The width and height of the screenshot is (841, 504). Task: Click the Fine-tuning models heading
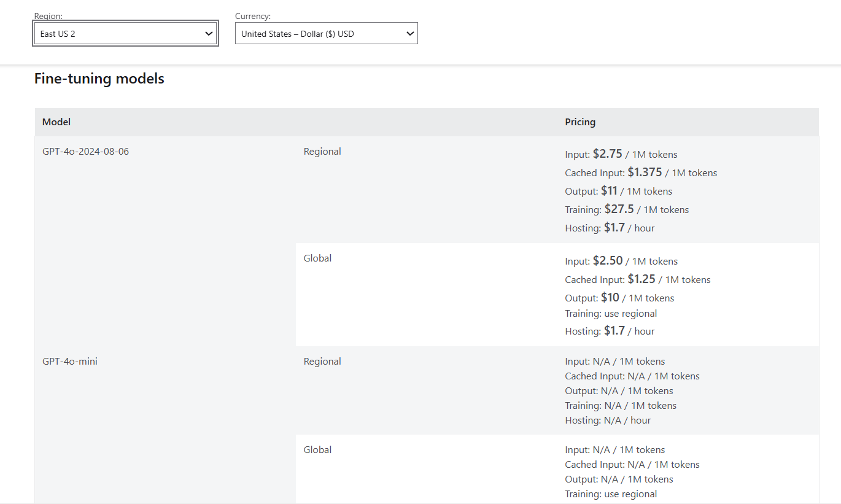[99, 79]
